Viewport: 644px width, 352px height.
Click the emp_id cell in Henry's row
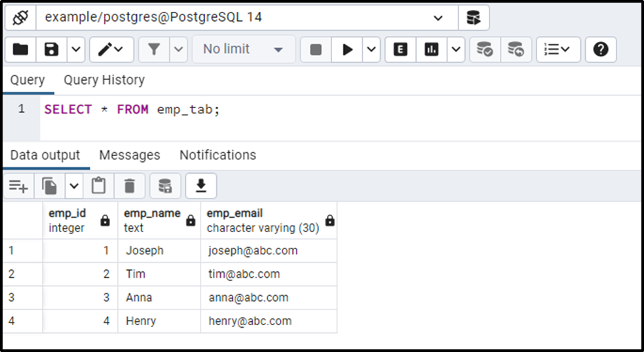[x=80, y=321]
